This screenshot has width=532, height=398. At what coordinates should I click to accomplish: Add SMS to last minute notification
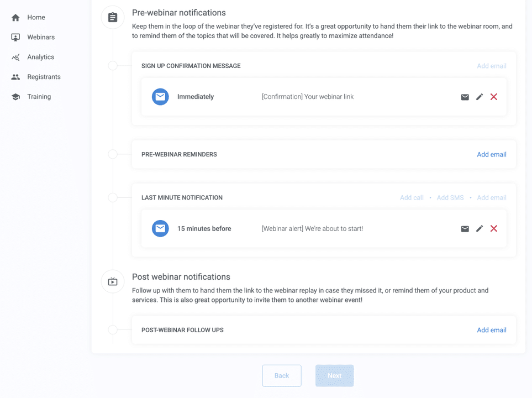450,197
